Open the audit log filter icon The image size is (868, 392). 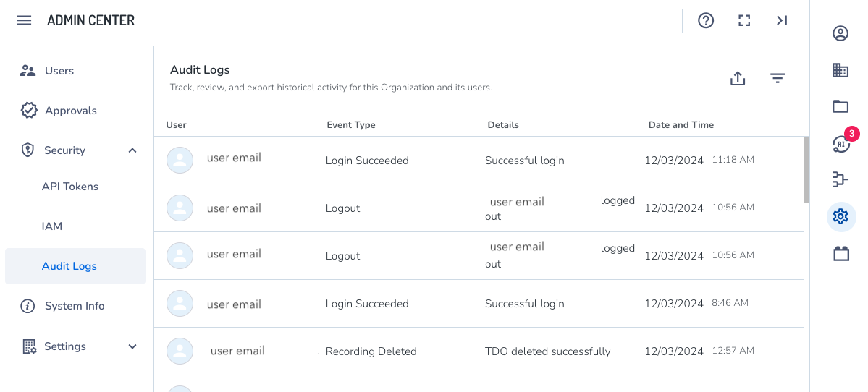pos(778,78)
